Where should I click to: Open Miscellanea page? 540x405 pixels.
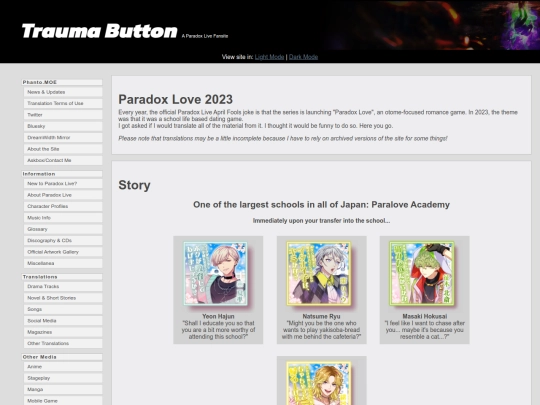[63, 263]
